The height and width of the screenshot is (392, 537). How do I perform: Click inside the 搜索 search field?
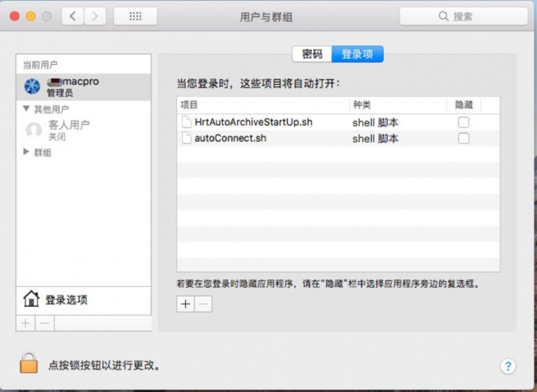click(462, 16)
